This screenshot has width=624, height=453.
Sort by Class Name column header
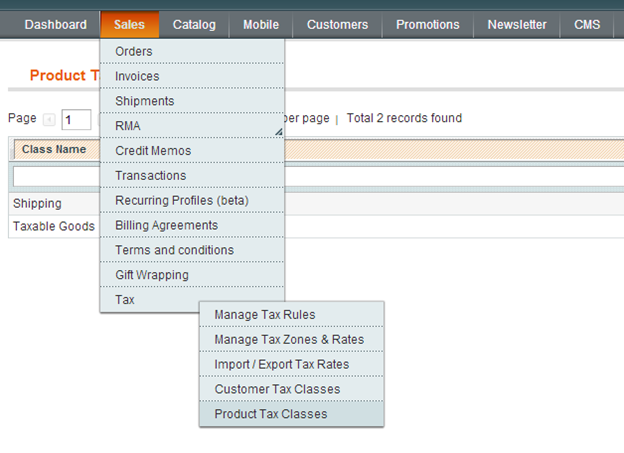coord(54,149)
